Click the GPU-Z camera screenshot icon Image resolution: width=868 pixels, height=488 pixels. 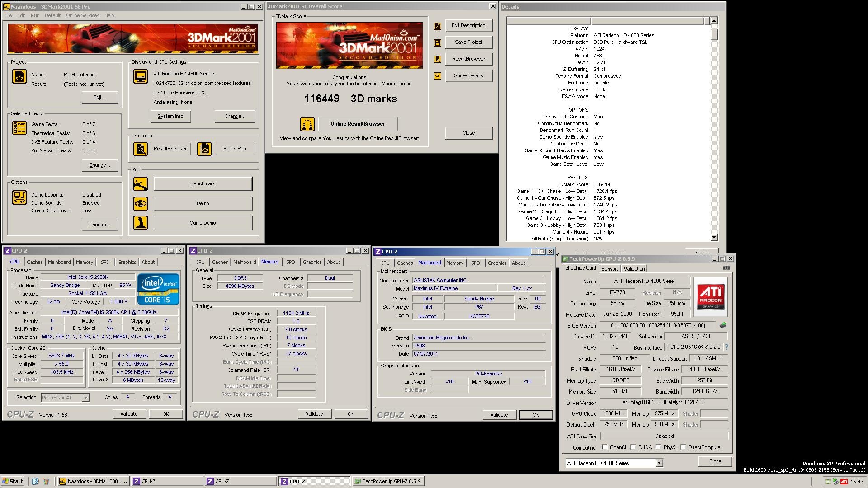tap(726, 268)
